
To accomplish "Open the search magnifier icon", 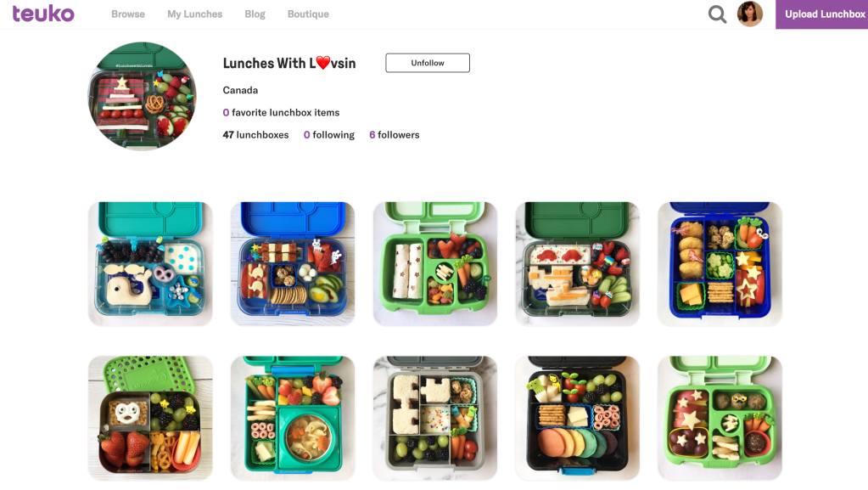I will coord(717,14).
